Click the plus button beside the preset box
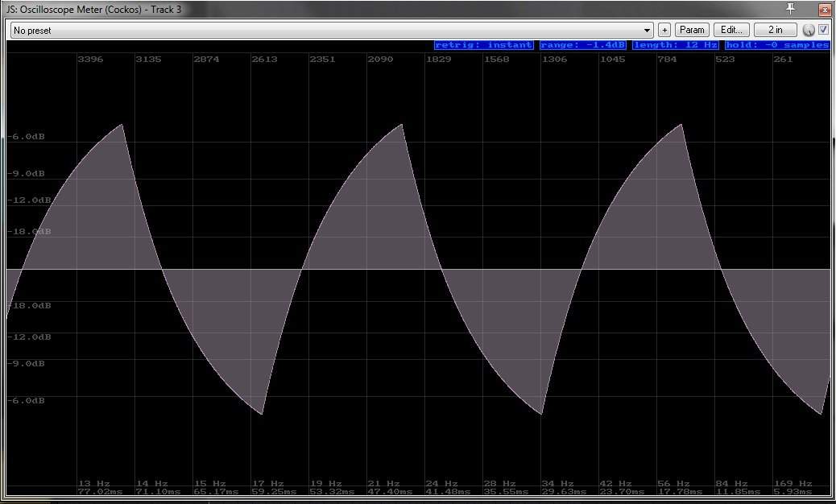 pyautogui.click(x=664, y=30)
